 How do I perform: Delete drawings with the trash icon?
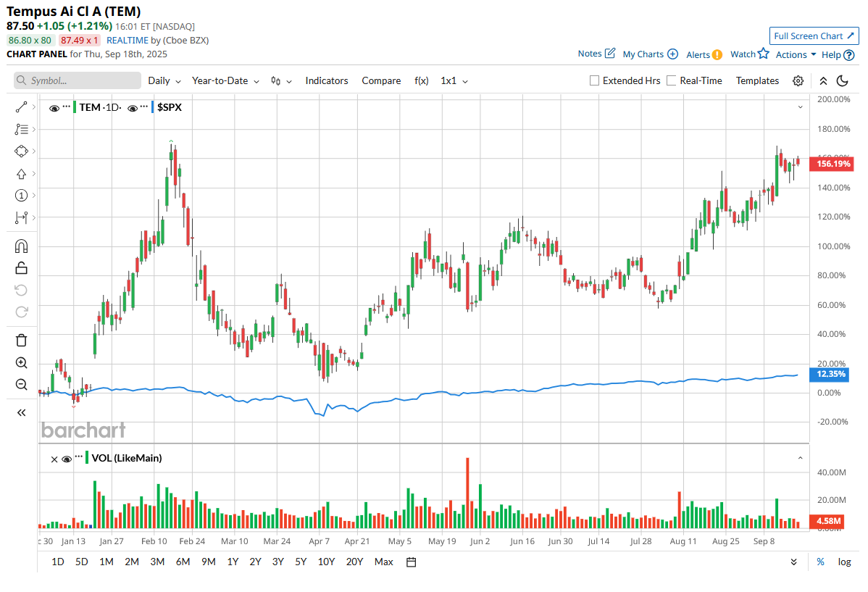click(21, 341)
